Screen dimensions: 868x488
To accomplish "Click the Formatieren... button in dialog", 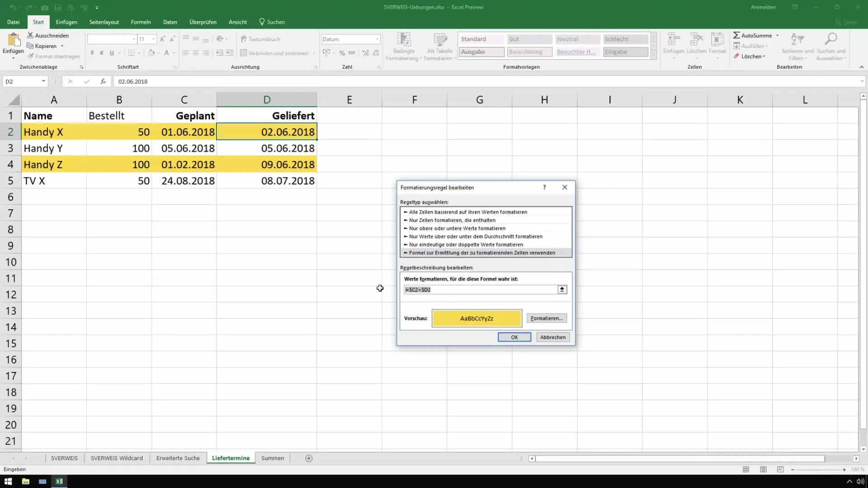I will (x=546, y=319).
